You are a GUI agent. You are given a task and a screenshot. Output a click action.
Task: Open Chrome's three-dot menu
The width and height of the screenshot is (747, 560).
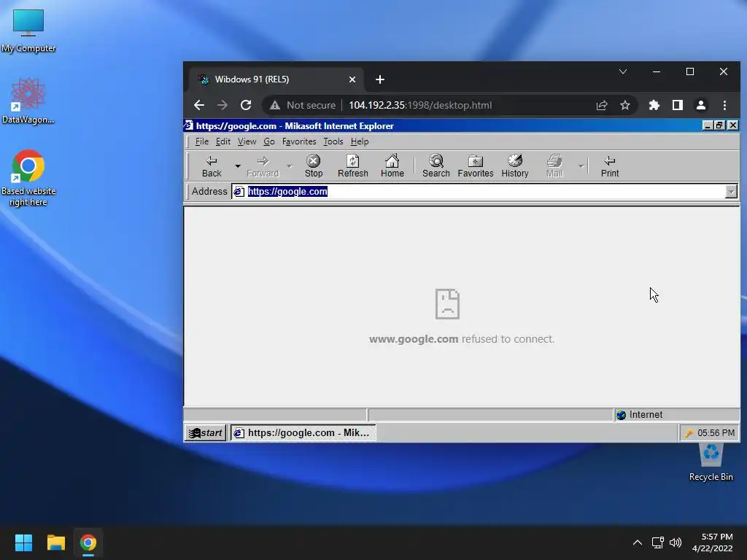724,105
